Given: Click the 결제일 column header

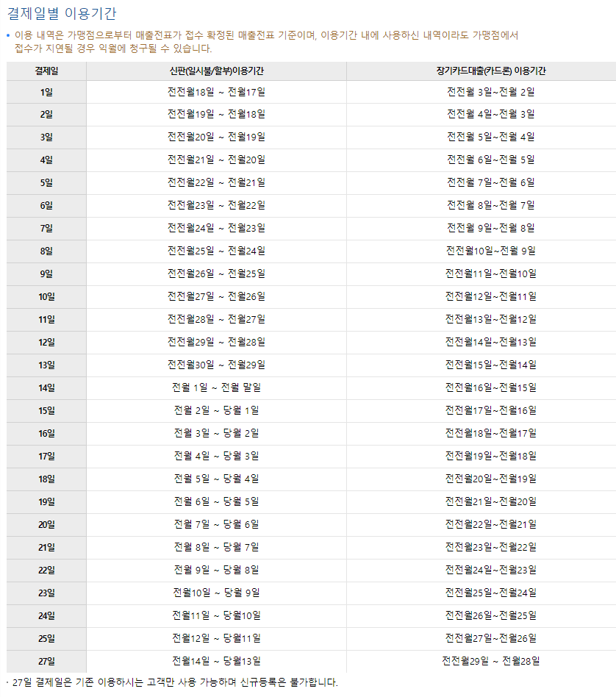Looking at the screenshot, I should click(46, 71).
